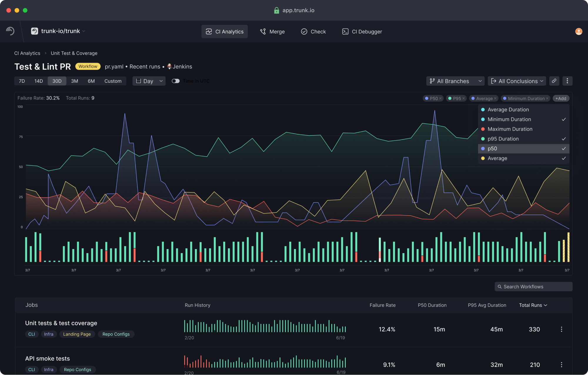Expand the All Branches dropdown
This screenshot has width=588, height=375.
click(x=455, y=81)
